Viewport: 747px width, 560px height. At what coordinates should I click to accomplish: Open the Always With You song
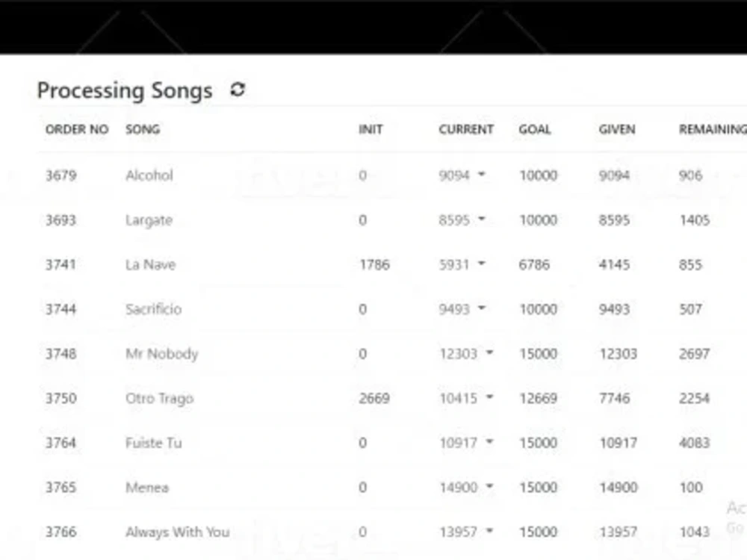pyautogui.click(x=178, y=532)
